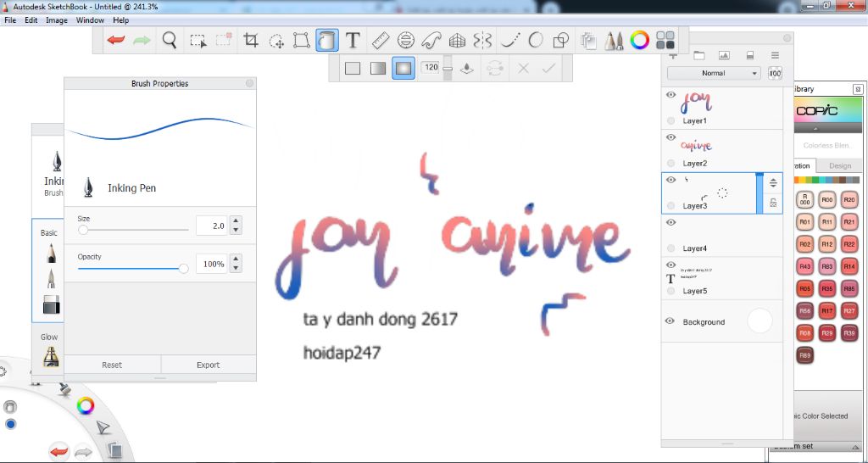This screenshot has width=868, height=463.
Task: Toggle the lock circle on Layer1
Action: click(671, 120)
